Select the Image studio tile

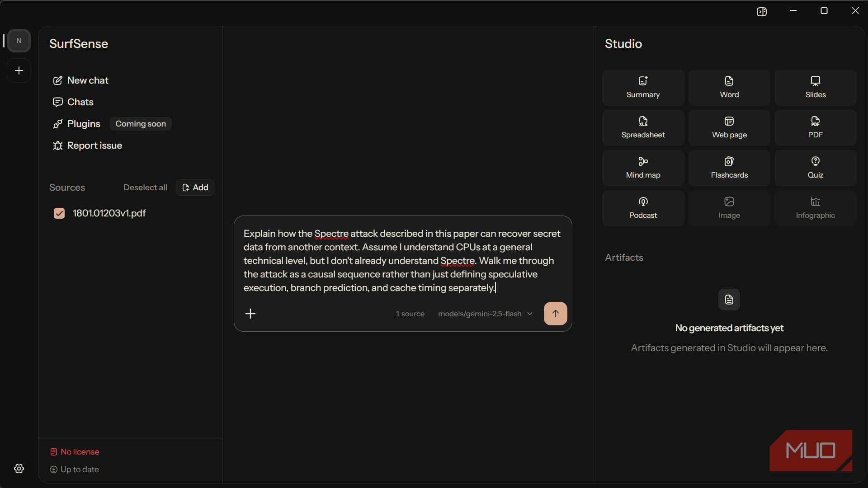tap(729, 208)
